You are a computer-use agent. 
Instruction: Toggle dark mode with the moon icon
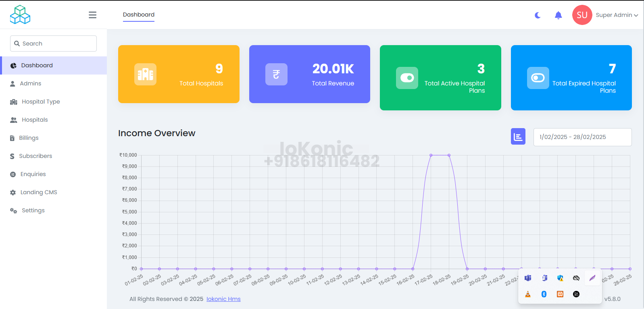click(538, 15)
